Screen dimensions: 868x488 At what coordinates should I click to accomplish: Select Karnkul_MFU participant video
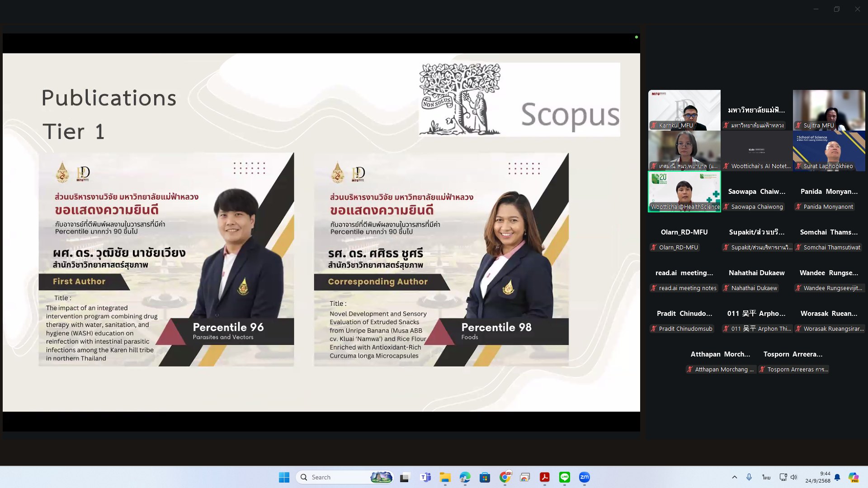click(x=684, y=110)
